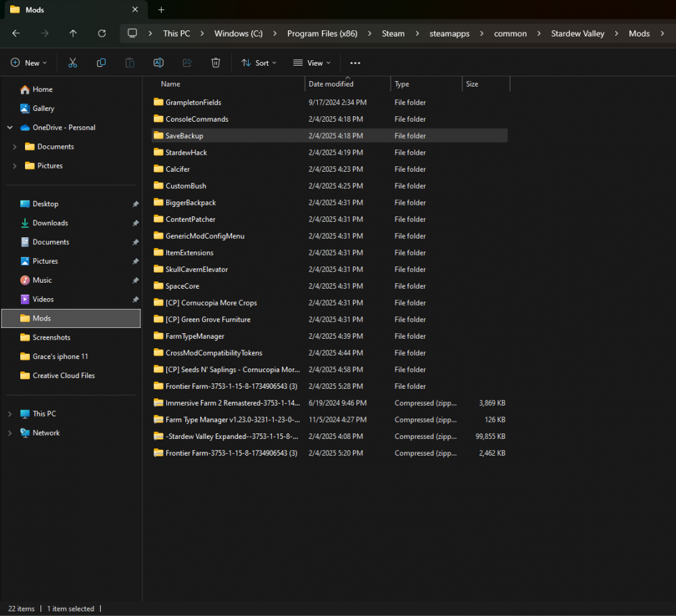The image size is (676, 616).
Task: Click Windows (C:) breadcrumb
Action: point(239,33)
